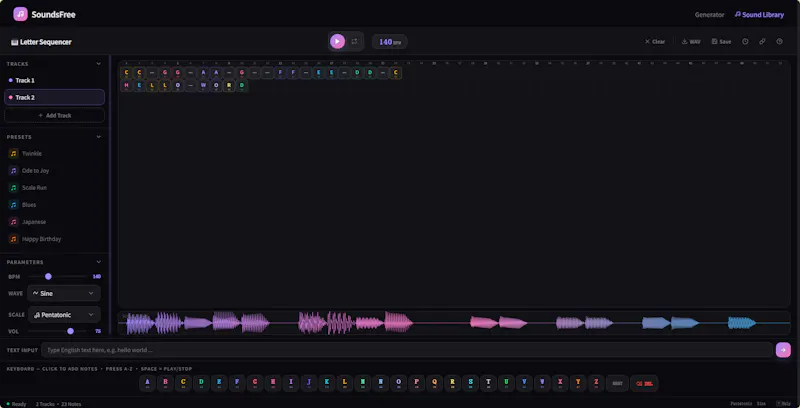Click the B key on the keyboard
The image size is (800, 408).
tap(165, 383)
